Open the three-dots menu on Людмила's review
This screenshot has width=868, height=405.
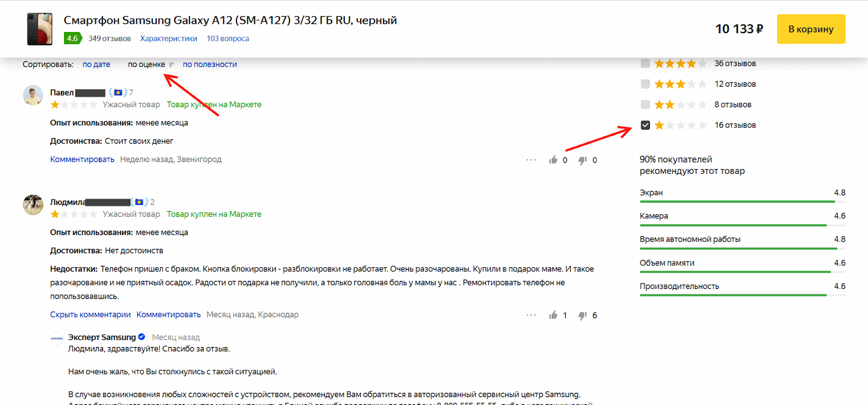tap(531, 315)
